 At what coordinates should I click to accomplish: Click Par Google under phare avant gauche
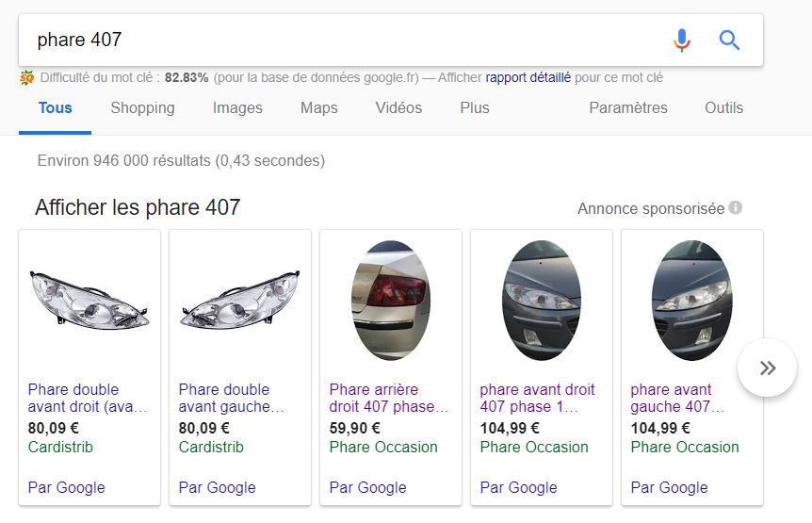pyautogui.click(x=669, y=487)
